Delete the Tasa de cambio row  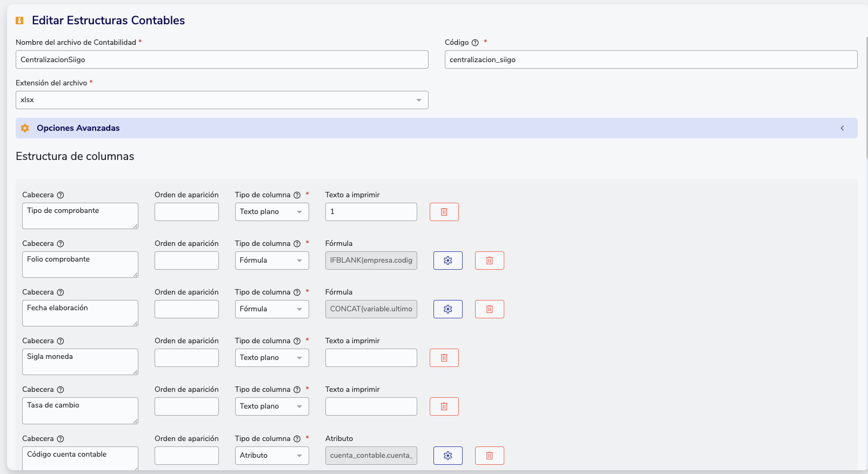444,406
